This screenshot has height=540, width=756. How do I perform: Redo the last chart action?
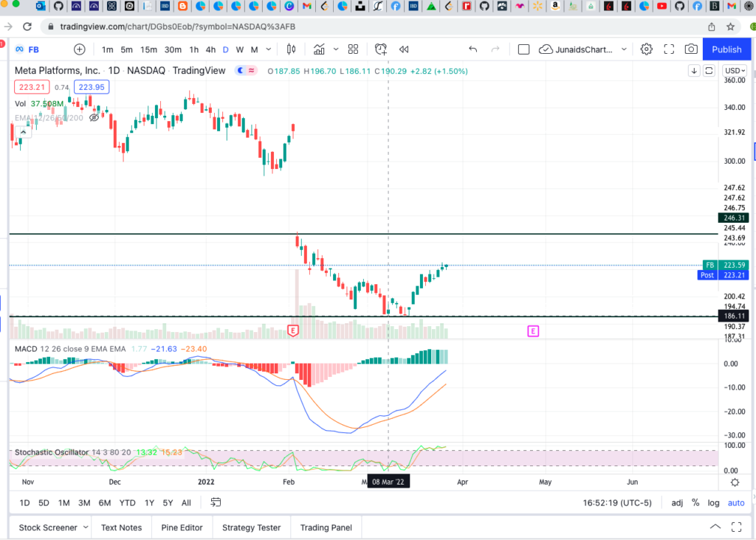(x=495, y=49)
